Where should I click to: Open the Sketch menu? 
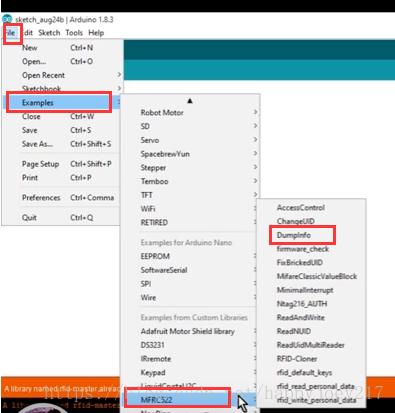point(49,33)
